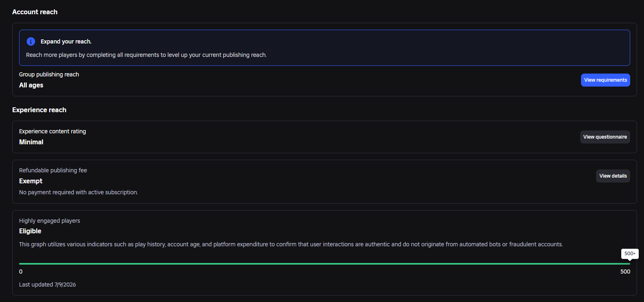Click the Minimal content rating value
Screen dimensions: 644x302
click(x=31, y=142)
